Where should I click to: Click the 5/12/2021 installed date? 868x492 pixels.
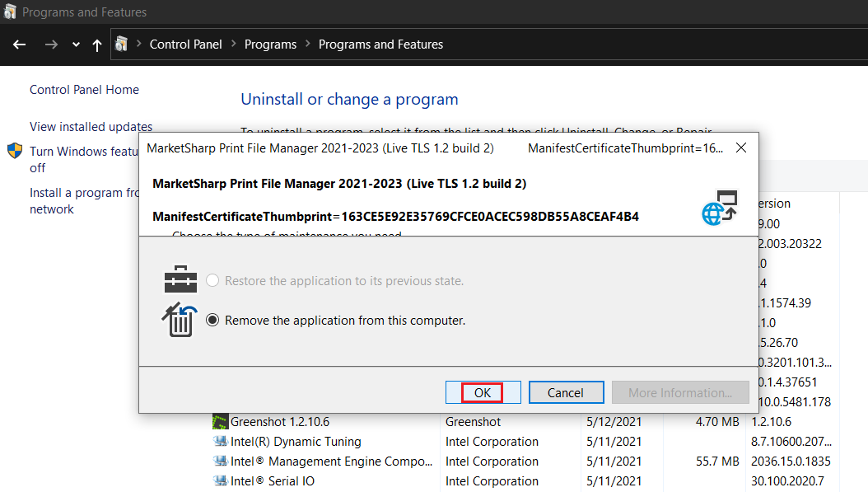point(614,422)
